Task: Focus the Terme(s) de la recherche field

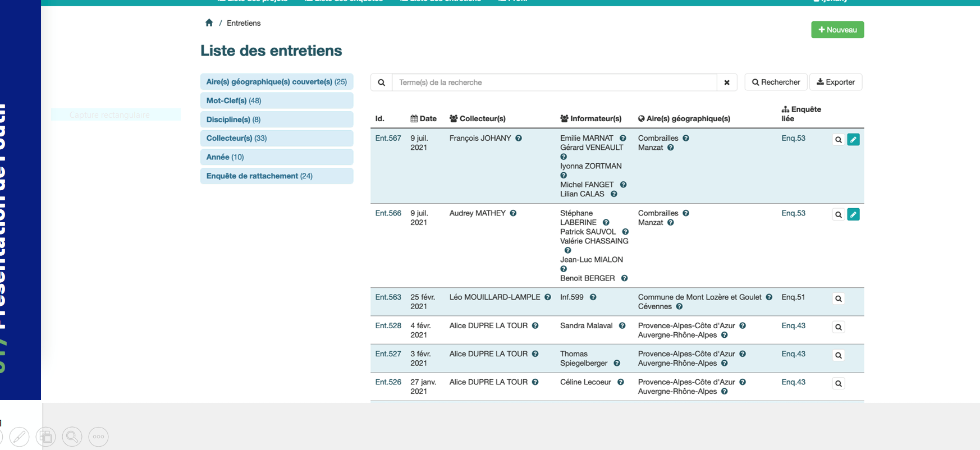Action: coord(554,82)
